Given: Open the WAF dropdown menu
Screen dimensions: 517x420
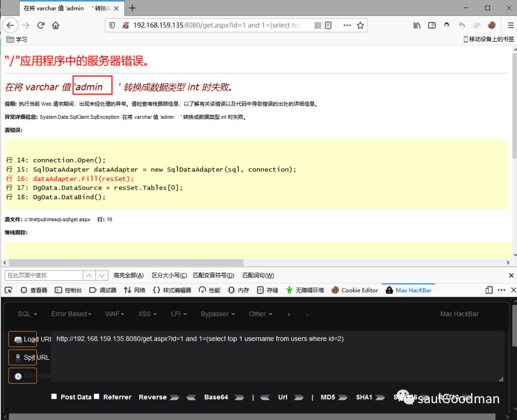Looking at the screenshot, I should coord(115,314).
